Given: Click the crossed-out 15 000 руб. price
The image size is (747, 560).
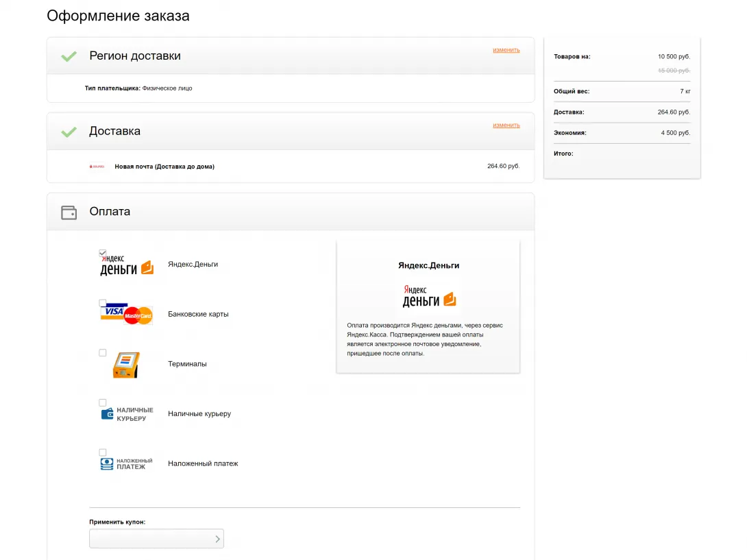Looking at the screenshot, I should (x=674, y=71).
